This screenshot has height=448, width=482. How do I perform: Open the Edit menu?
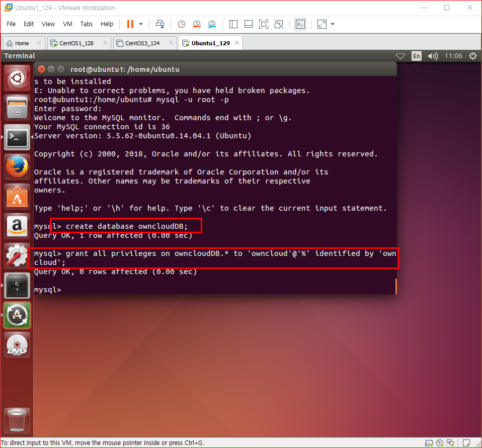click(x=29, y=24)
